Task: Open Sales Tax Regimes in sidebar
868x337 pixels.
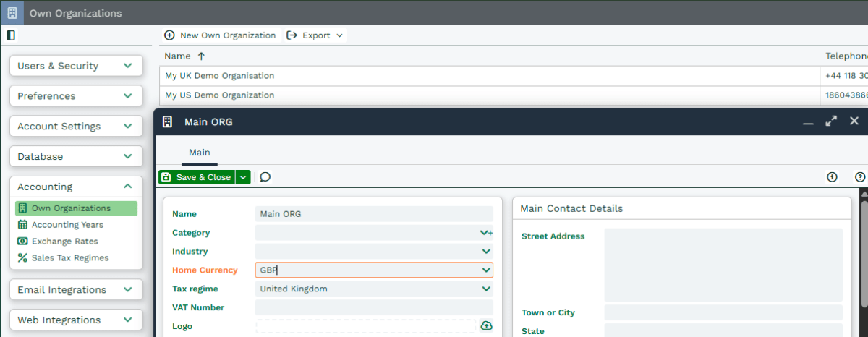Action: point(69,258)
